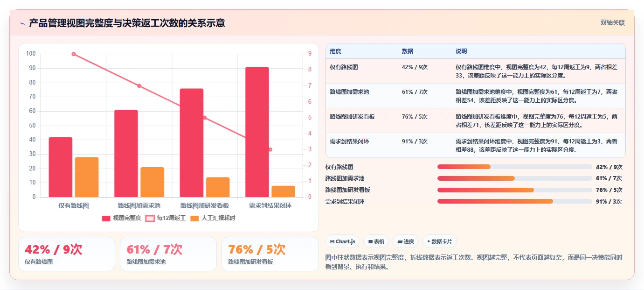Select the Chart.js chip

pyautogui.click(x=342, y=241)
